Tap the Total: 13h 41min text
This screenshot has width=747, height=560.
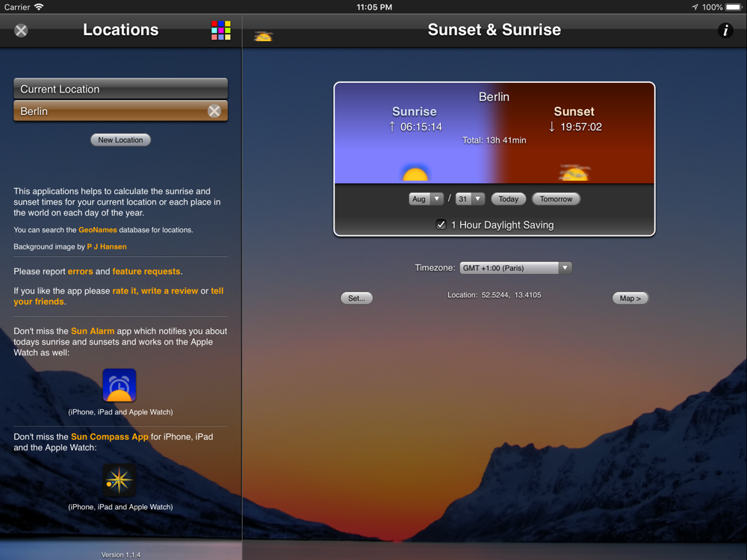494,140
